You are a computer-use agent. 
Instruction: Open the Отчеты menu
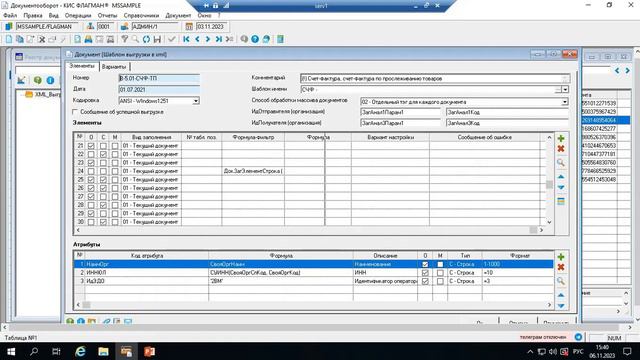[107, 16]
